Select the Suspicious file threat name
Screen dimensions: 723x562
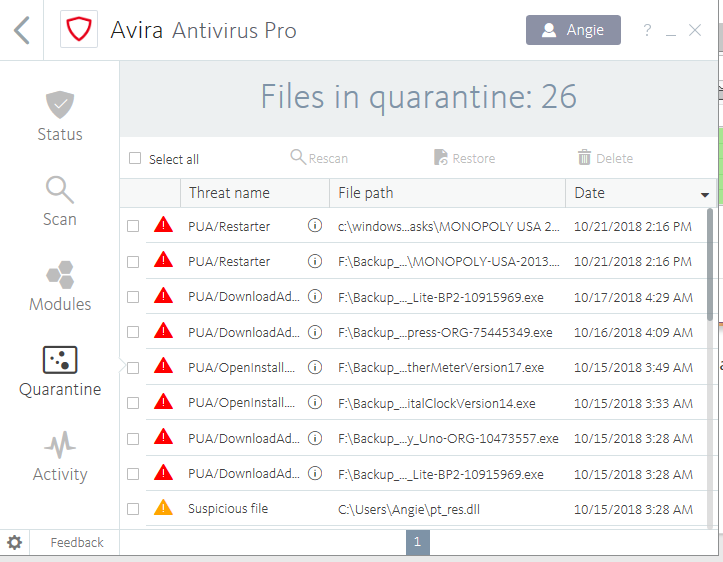point(228,509)
